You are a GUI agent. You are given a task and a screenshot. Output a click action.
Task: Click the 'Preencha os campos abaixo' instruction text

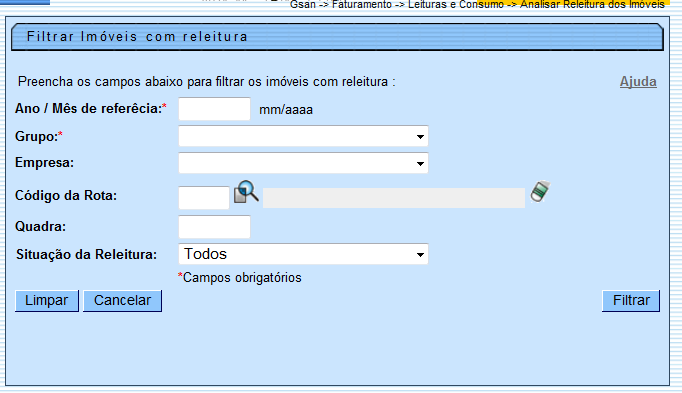click(207, 82)
